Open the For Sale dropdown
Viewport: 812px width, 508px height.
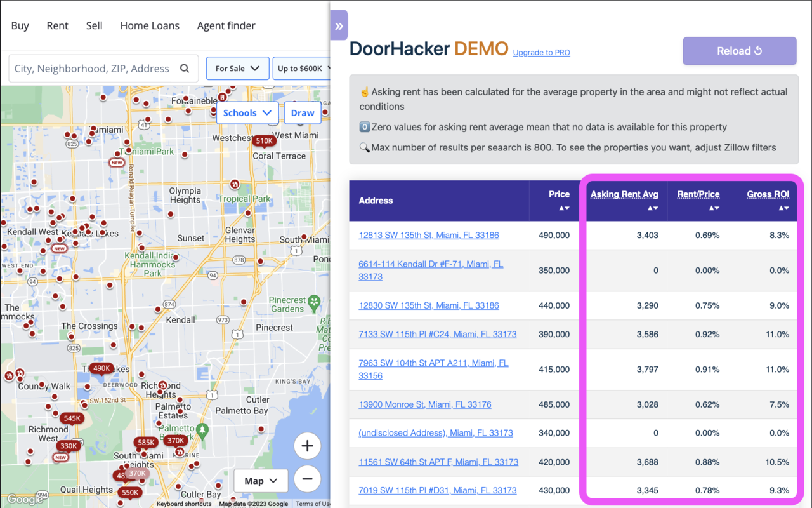(x=237, y=68)
